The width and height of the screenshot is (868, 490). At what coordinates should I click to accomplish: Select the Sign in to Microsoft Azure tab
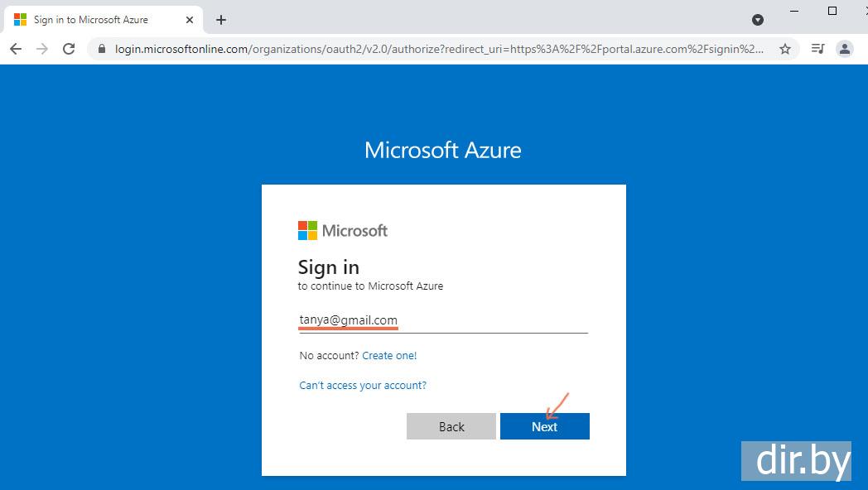91,20
